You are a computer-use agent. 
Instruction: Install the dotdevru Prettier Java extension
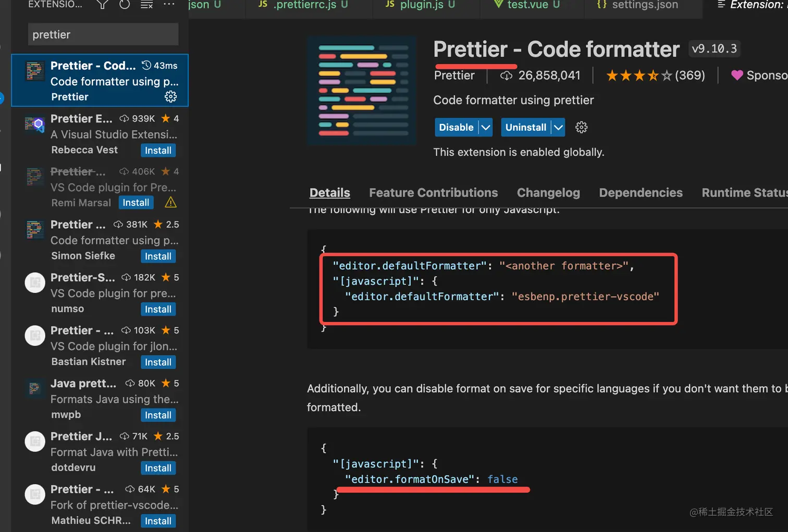point(158,468)
